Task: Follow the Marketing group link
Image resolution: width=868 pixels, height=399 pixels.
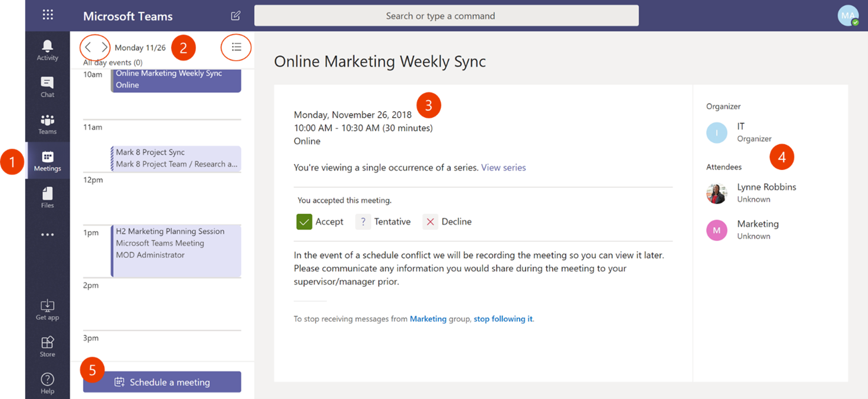Action: point(428,319)
